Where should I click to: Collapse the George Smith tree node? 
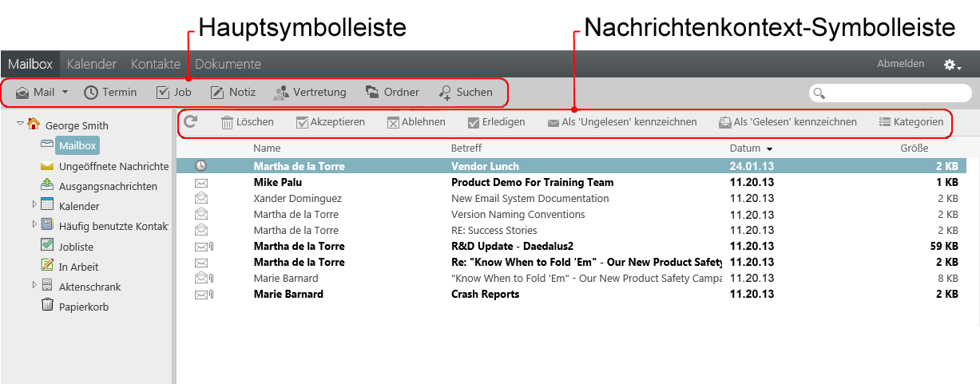tap(21, 124)
